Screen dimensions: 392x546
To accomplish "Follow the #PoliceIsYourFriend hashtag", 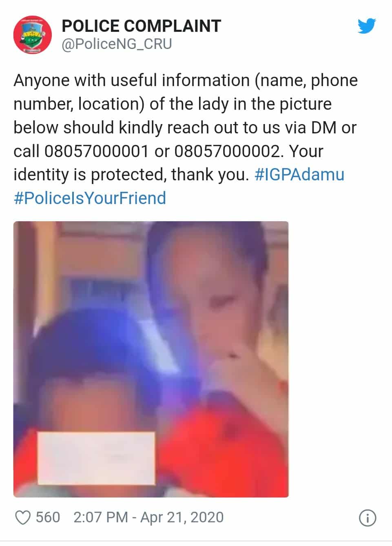I will pyautogui.click(x=90, y=198).
